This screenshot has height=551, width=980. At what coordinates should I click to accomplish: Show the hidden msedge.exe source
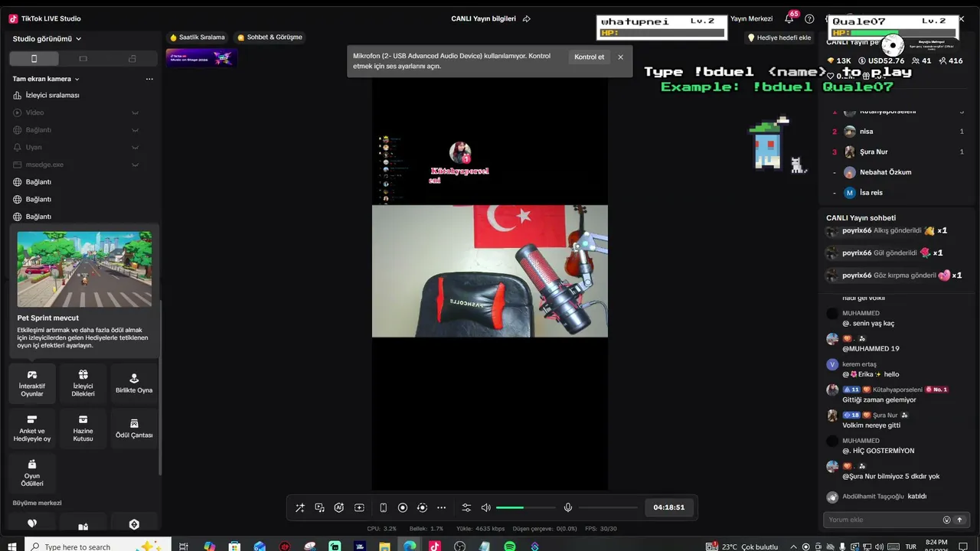136,165
